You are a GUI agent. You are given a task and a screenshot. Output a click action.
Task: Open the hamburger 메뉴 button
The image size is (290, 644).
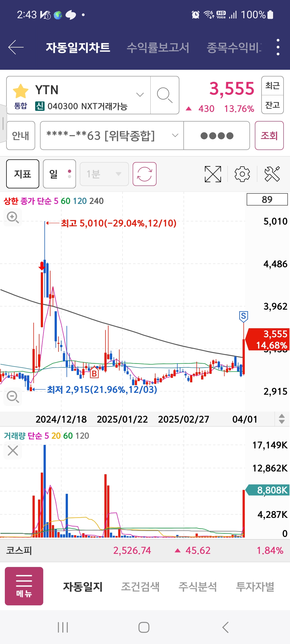(24, 586)
